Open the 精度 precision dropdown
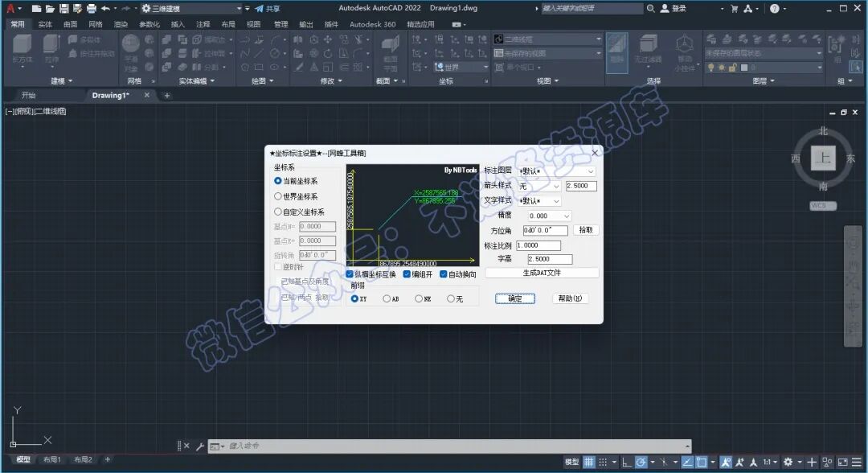 click(549, 216)
